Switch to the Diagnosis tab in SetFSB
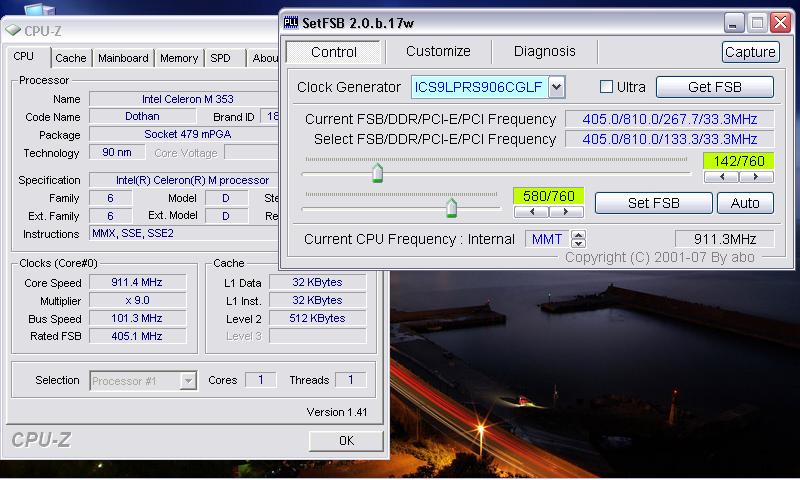 coord(544,51)
